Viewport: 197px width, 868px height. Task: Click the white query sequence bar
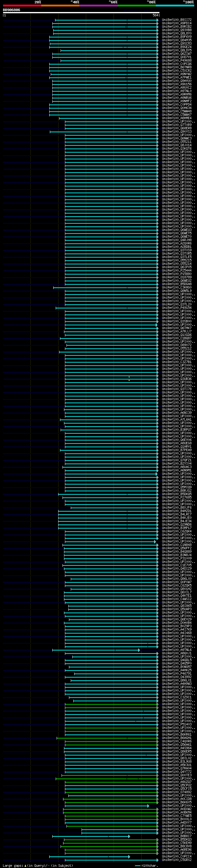81,12
